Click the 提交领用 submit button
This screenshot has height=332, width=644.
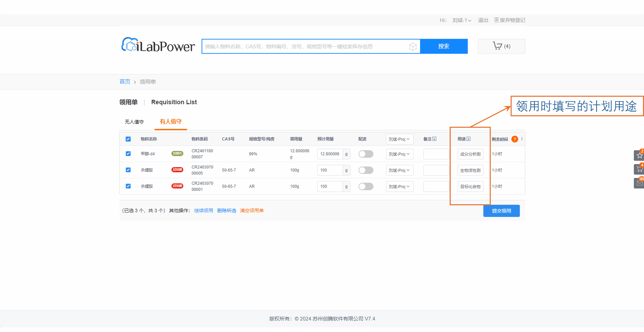501,211
